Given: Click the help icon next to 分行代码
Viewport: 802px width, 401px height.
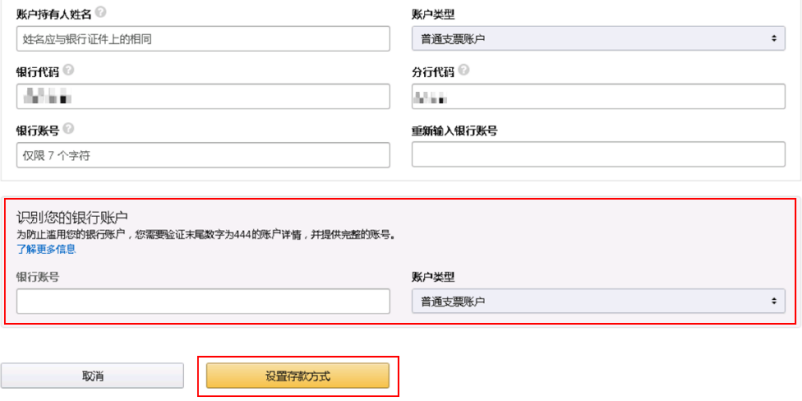Looking at the screenshot, I should click(464, 71).
